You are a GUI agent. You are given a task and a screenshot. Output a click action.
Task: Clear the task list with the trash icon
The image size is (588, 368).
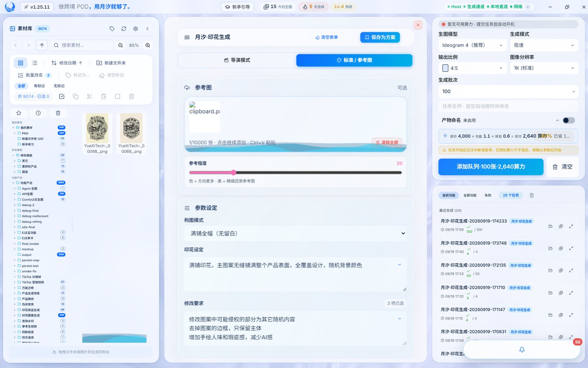pyautogui.click(x=531, y=195)
